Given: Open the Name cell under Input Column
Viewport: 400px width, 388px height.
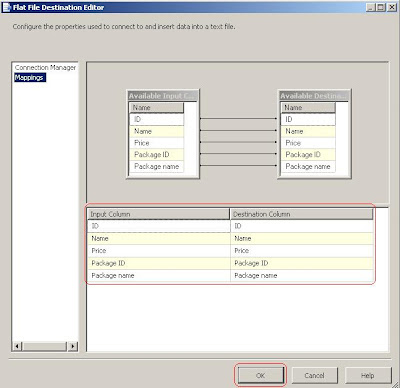Looking at the screenshot, I should (x=159, y=238).
